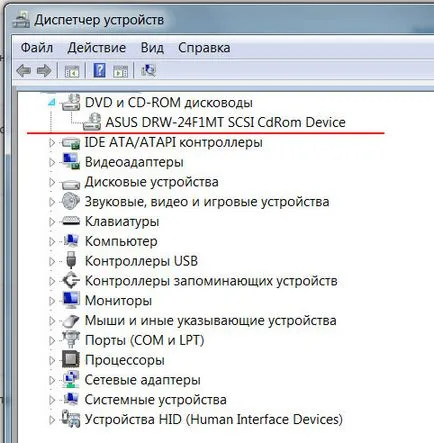The height and width of the screenshot is (443, 434).
Task: Expand the Системные устройства node
Action: (x=52, y=400)
